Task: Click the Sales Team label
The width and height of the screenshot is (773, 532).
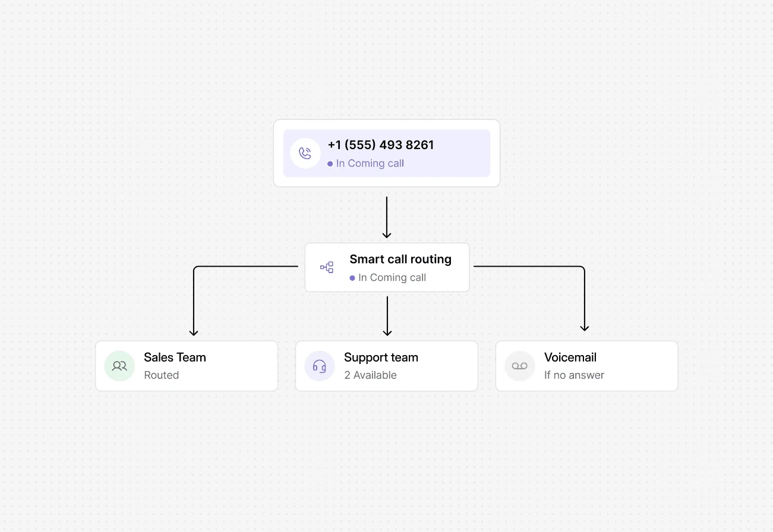Action: pos(175,357)
